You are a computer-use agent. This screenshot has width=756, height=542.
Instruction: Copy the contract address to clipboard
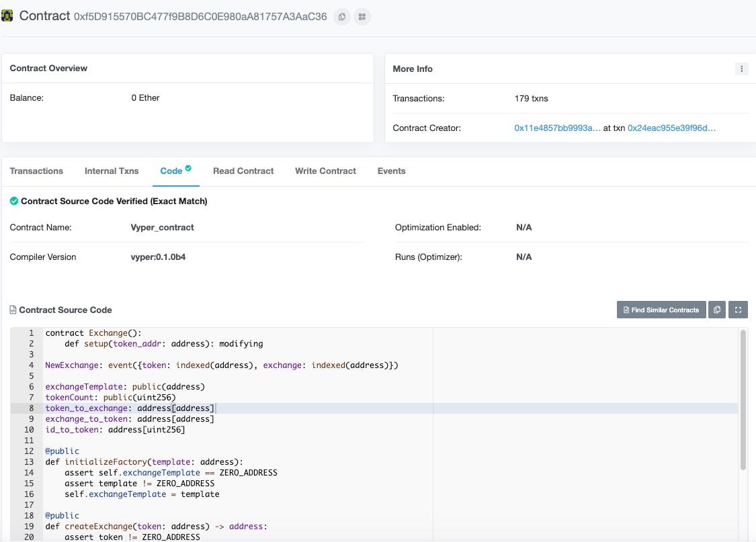[x=342, y=17]
